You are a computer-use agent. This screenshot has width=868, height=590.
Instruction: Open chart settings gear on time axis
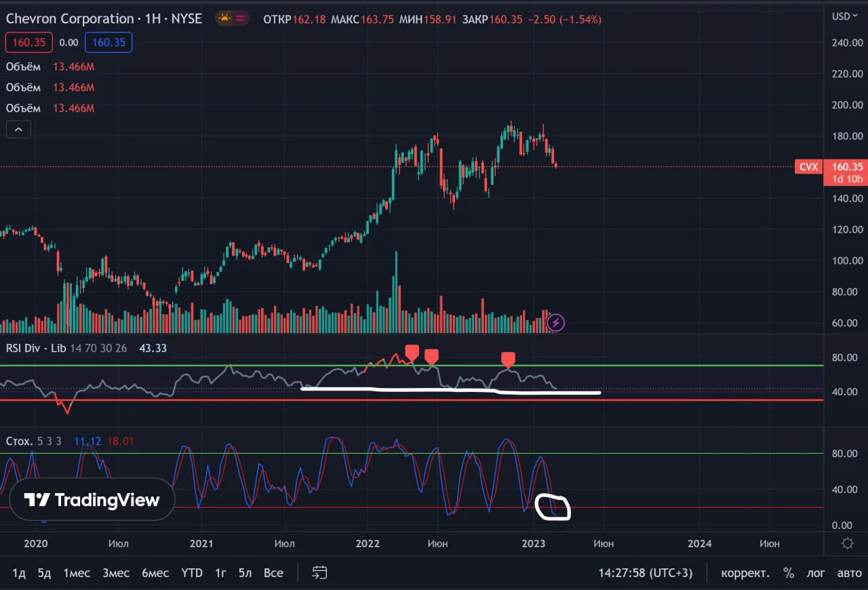pos(847,543)
